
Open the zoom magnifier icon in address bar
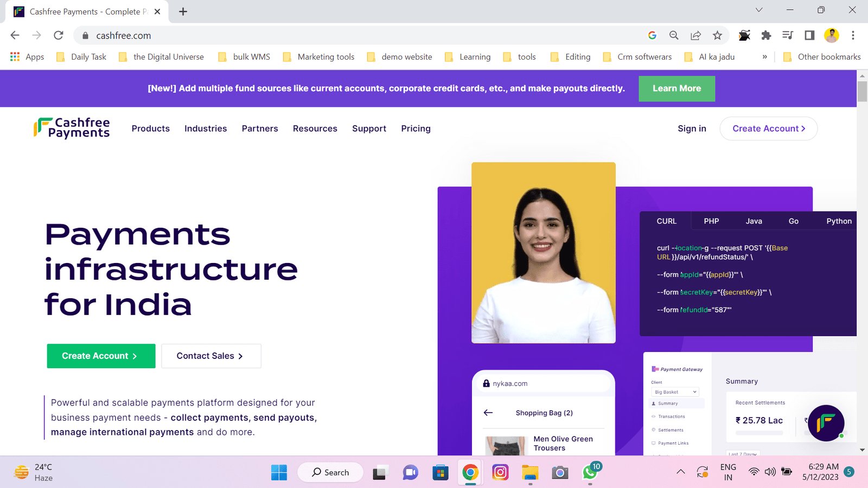coord(674,35)
